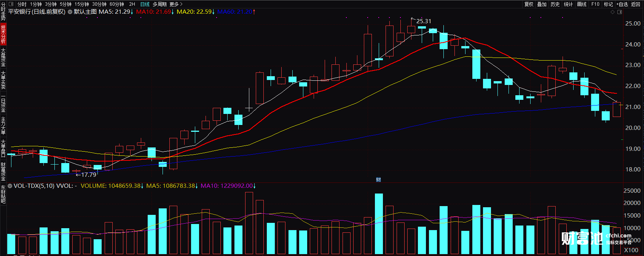Toggle the right side panel icon
644x256 pixels.
coord(620,12)
